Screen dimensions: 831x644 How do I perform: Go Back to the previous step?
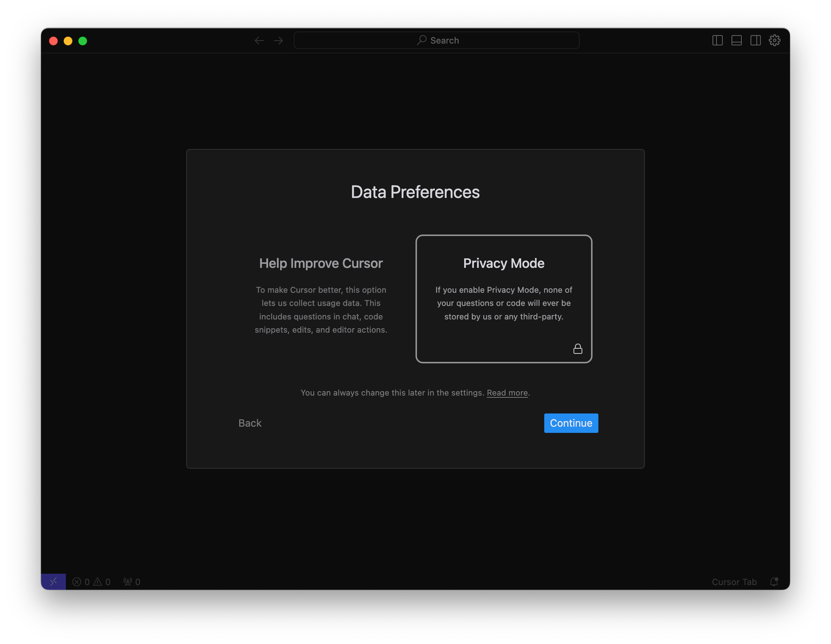[x=249, y=423]
